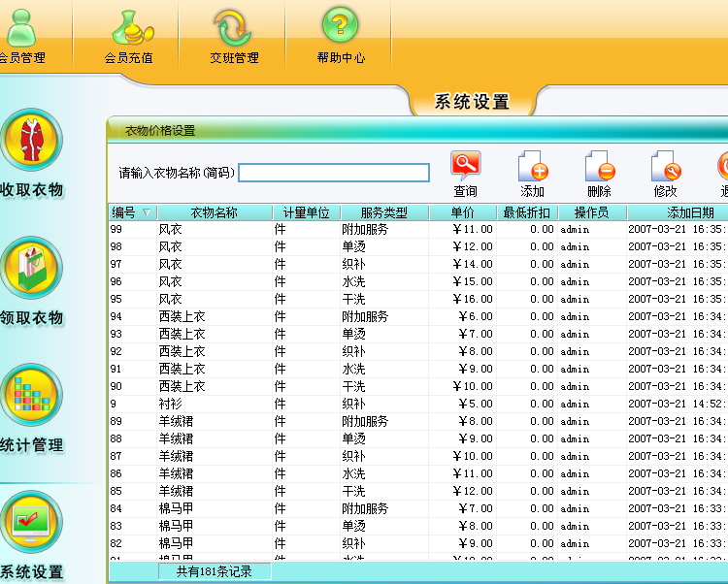Select row 90 西装上衣 干洗
This screenshot has height=584, width=728.
coord(417,386)
